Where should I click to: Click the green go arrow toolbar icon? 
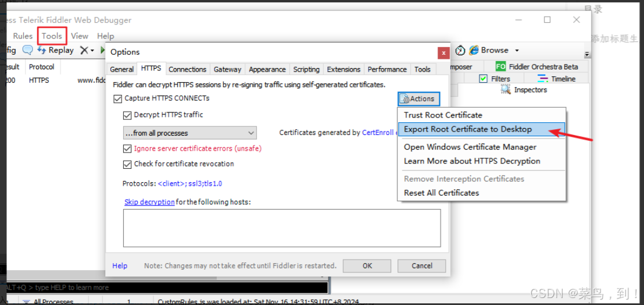pos(103,50)
